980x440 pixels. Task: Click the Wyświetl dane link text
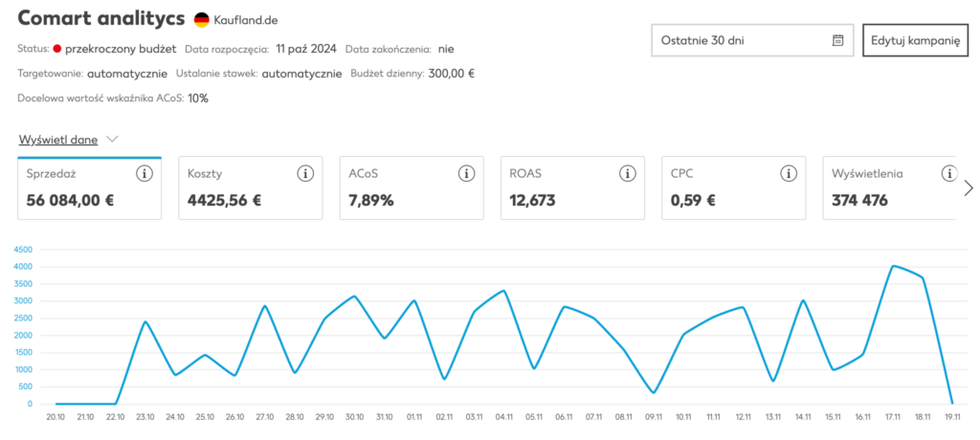[57, 139]
